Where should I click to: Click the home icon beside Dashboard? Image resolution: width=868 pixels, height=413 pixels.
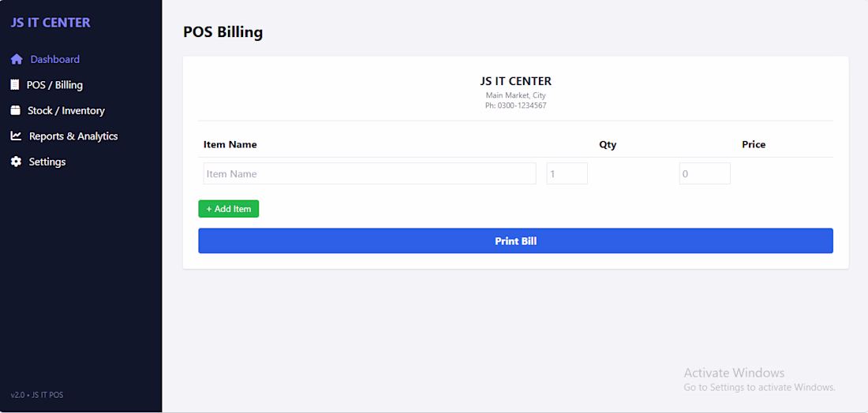(x=17, y=59)
